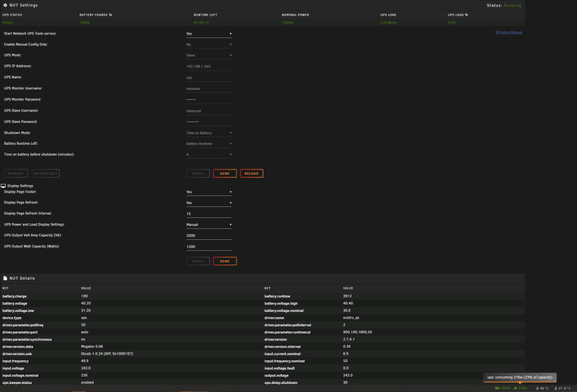This screenshot has height=392, width=577.
Task: Click the runtime left value 01:05:13
Action: [x=201, y=23]
